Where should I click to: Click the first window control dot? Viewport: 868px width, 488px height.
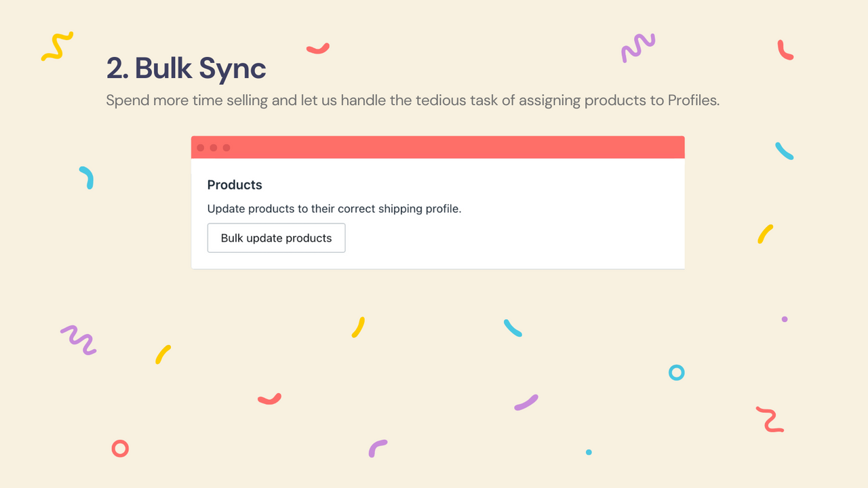[x=201, y=147]
